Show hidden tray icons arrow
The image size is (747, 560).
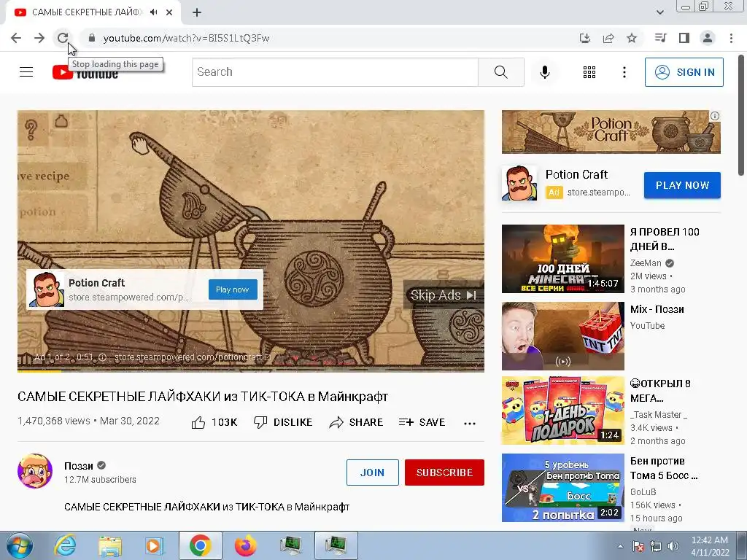[620, 547]
